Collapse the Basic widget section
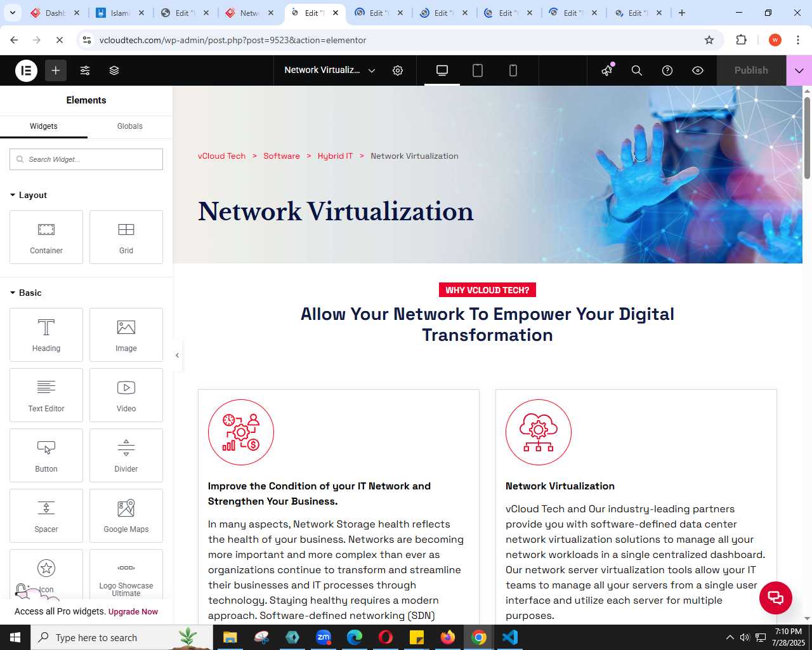The height and width of the screenshot is (650, 812). pos(26,293)
